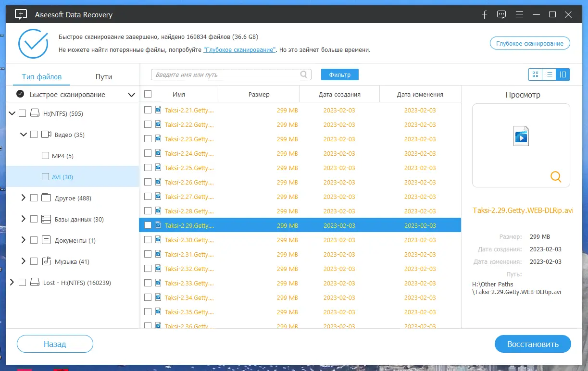This screenshot has height=371, width=588.
Task: Switch to list view mode
Action: [549, 74]
